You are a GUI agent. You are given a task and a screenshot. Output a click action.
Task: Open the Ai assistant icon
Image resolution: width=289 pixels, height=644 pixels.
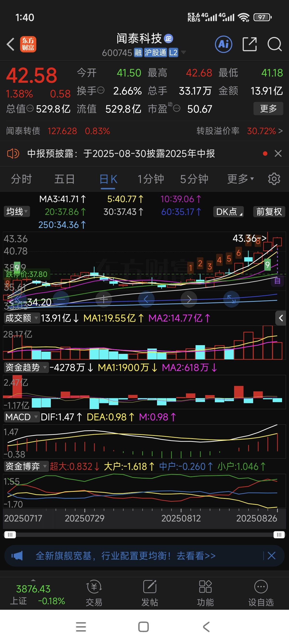click(223, 44)
